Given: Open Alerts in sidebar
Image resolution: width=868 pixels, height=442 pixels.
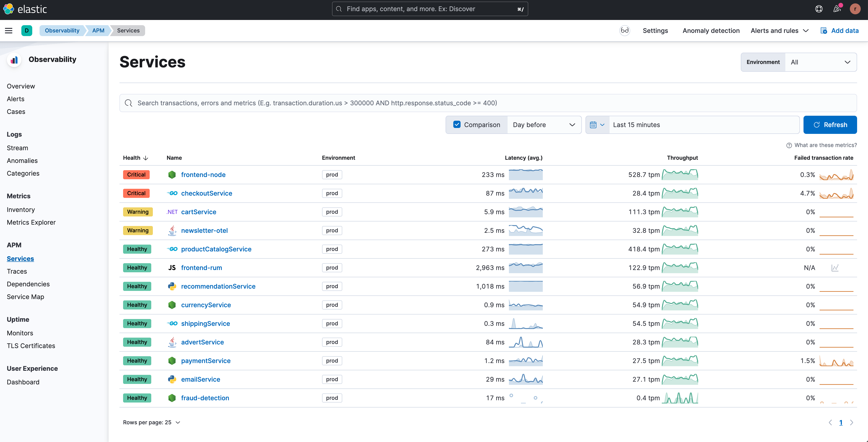Looking at the screenshot, I should click(15, 99).
